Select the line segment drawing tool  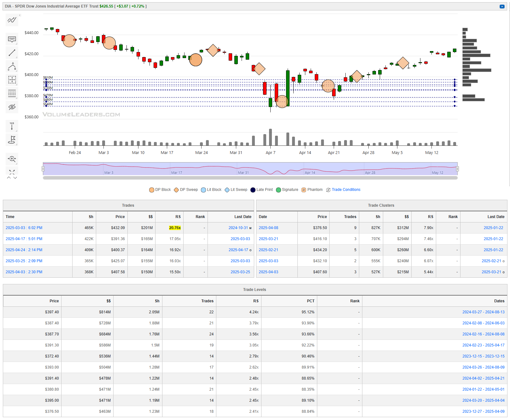tap(12, 53)
